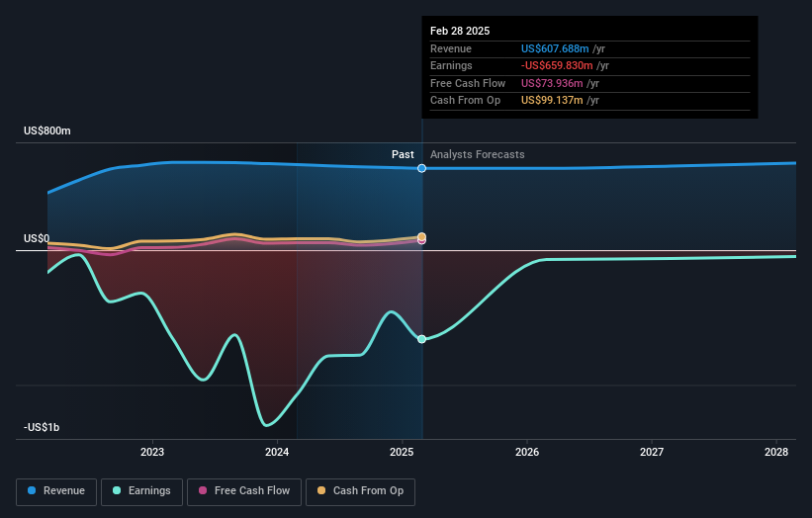The image size is (812, 518).
Task: Select the 2023 x-axis label
Action: click(x=152, y=452)
